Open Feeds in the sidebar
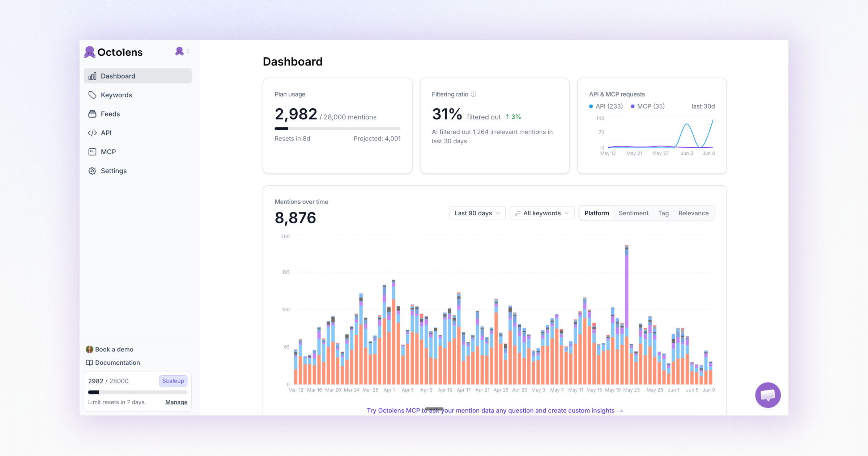The width and height of the screenshot is (868, 456). click(x=138, y=114)
